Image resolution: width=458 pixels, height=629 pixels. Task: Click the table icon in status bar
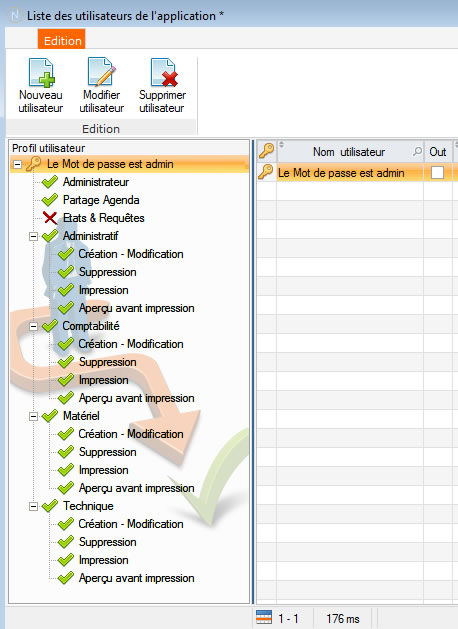[263, 617]
